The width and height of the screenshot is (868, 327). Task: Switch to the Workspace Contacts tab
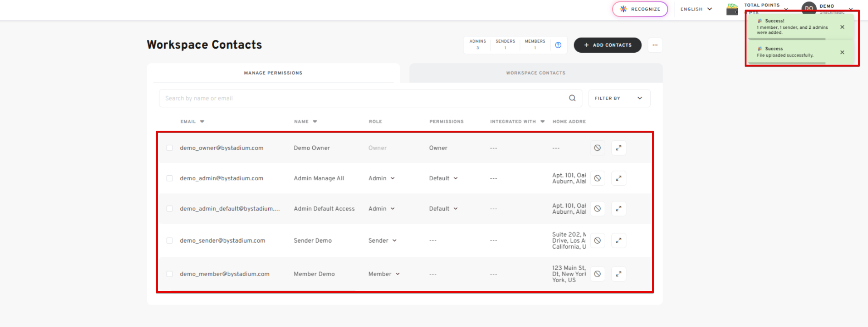point(536,73)
